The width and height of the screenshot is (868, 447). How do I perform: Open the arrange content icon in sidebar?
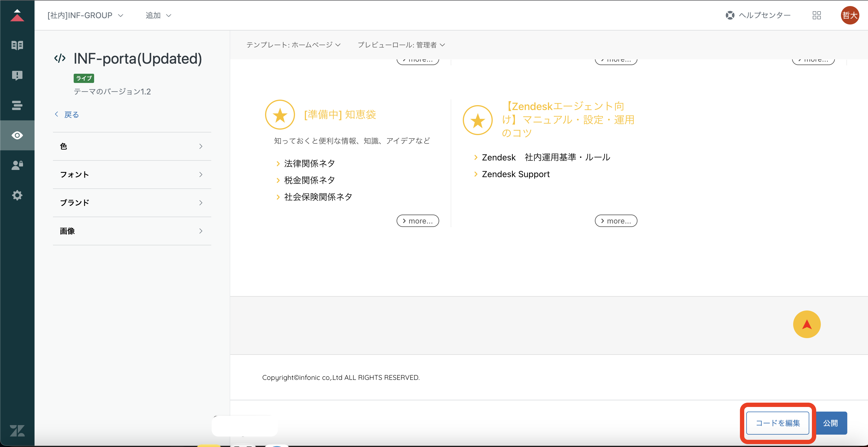[17, 105]
